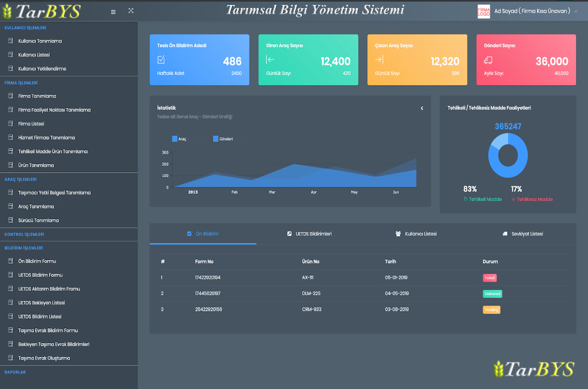The width and height of the screenshot is (588, 389).
Task: Switch to the Kullanıcı Listesi tab
Action: [x=416, y=234]
